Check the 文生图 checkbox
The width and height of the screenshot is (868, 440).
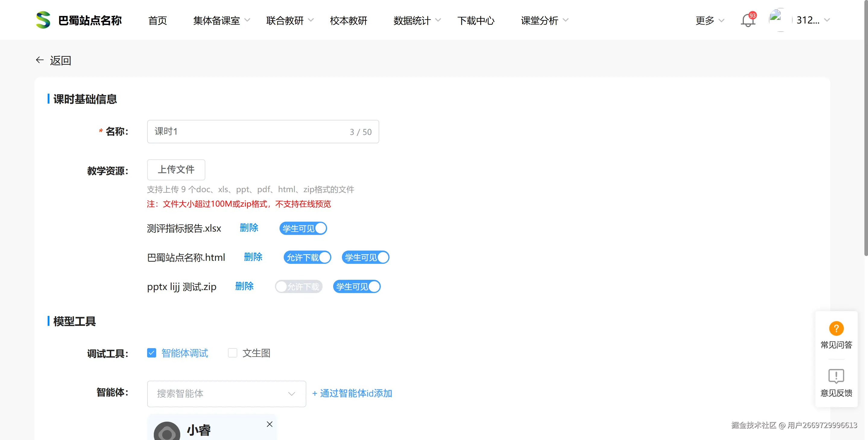click(x=232, y=353)
